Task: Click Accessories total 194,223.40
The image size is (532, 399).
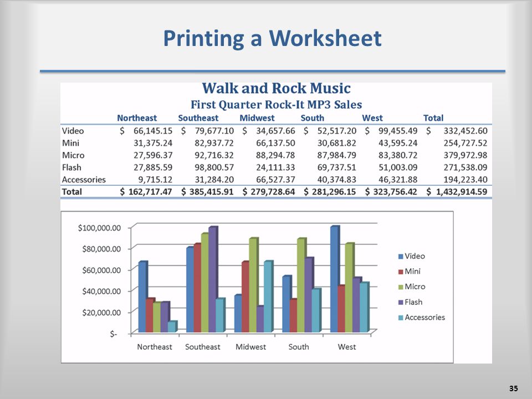Action: 465,180
